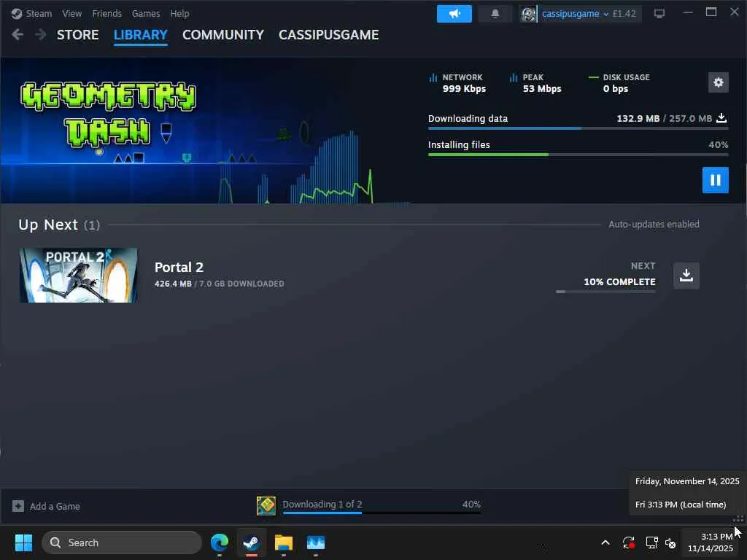The width and height of the screenshot is (747, 560).
Task: Click the window resize grip dots
Action: [x=739, y=518]
